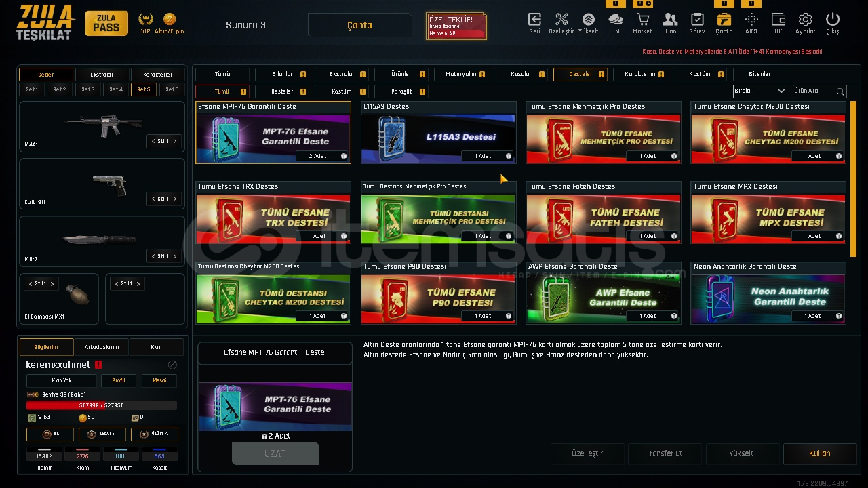Open the HK wallet icon

coord(778,20)
